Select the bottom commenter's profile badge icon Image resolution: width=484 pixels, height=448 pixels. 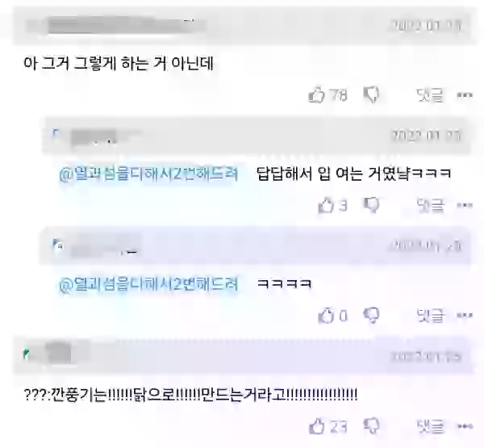pos(27,354)
